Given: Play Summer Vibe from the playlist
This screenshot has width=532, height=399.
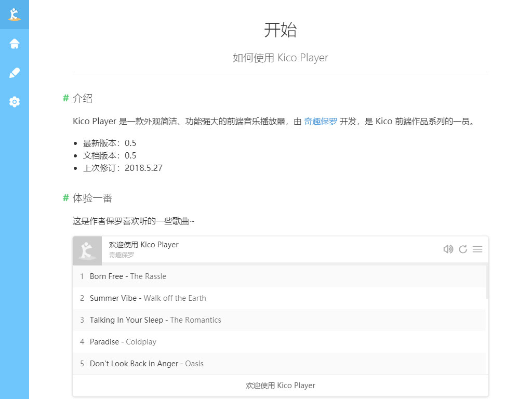Looking at the screenshot, I should pyautogui.click(x=279, y=298).
